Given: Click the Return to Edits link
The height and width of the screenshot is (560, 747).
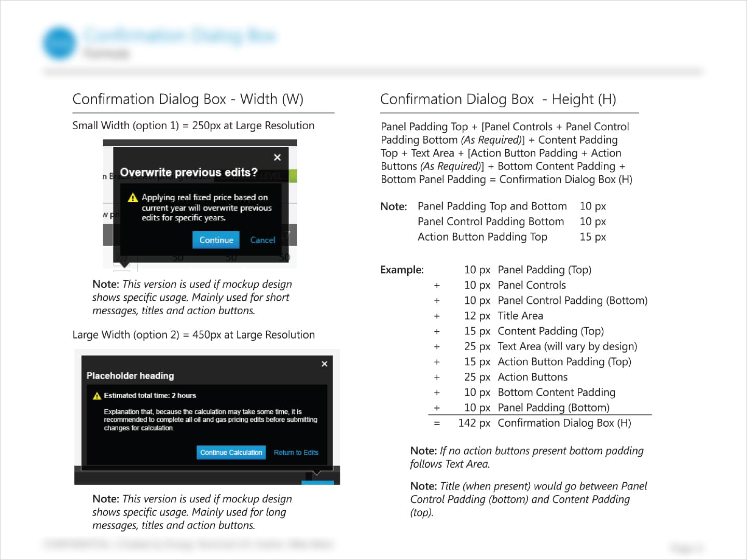Looking at the screenshot, I should coord(296,453).
